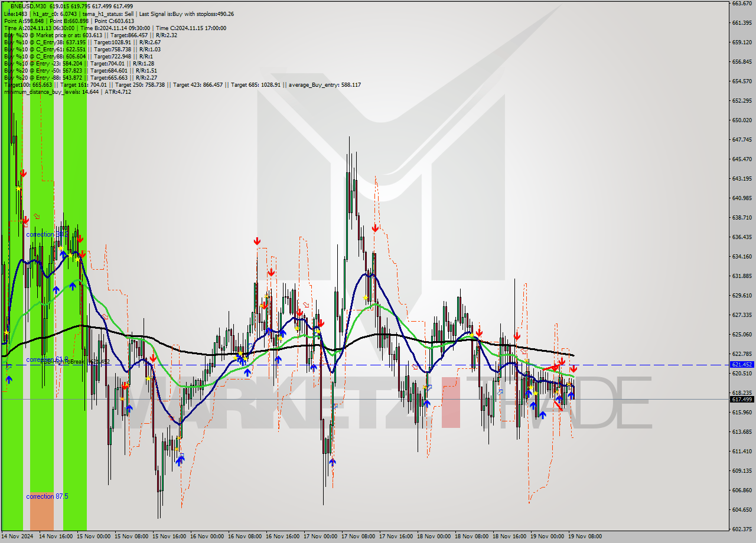
Task: Click the 604.650 price axis label
Action: 742,509
